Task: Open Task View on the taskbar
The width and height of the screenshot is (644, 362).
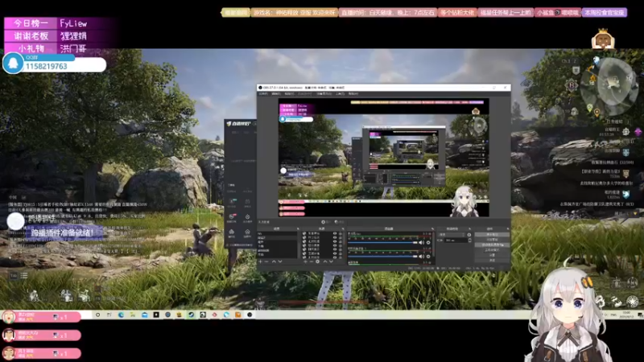Action: [x=109, y=315]
